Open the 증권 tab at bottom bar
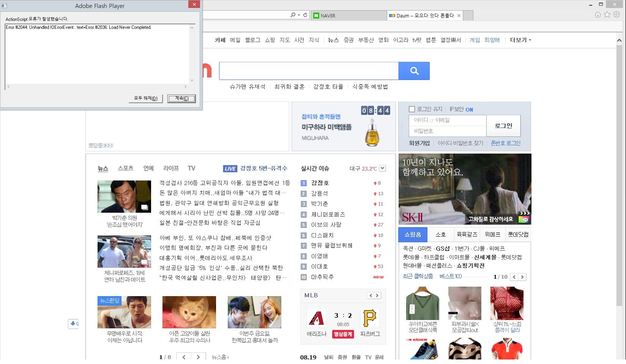 (x=342, y=357)
